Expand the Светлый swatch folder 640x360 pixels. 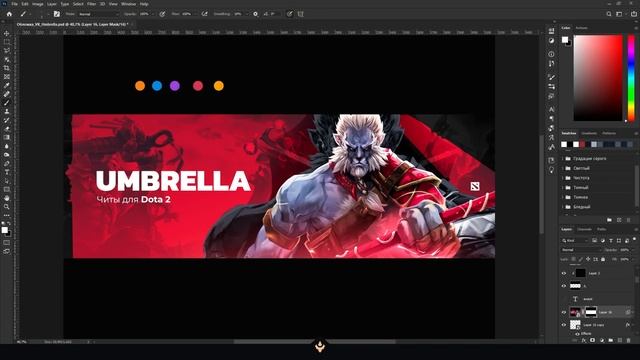click(563, 168)
